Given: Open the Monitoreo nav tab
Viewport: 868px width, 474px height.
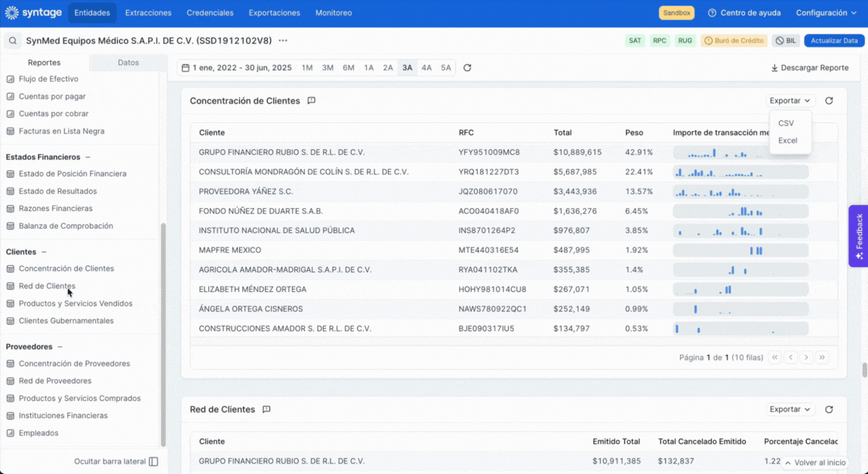Looking at the screenshot, I should (334, 13).
